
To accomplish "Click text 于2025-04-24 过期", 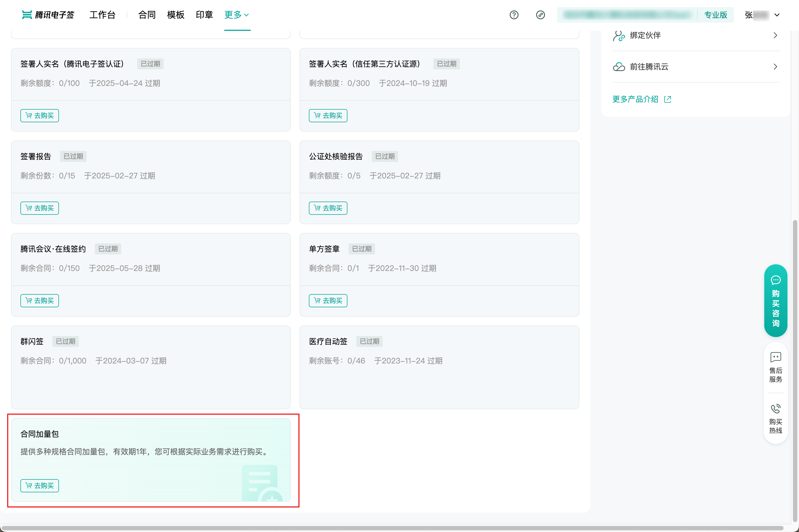I will [x=125, y=83].
